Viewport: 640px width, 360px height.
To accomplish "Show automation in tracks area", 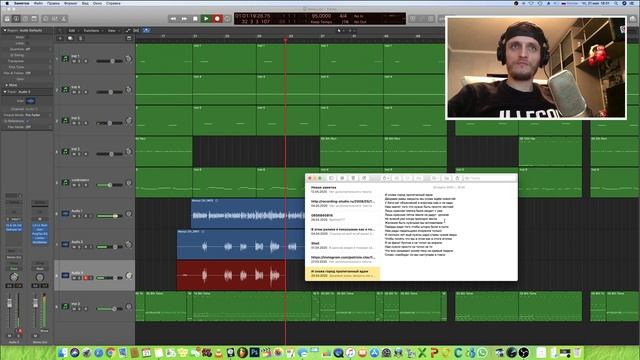I will click(128, 31).
